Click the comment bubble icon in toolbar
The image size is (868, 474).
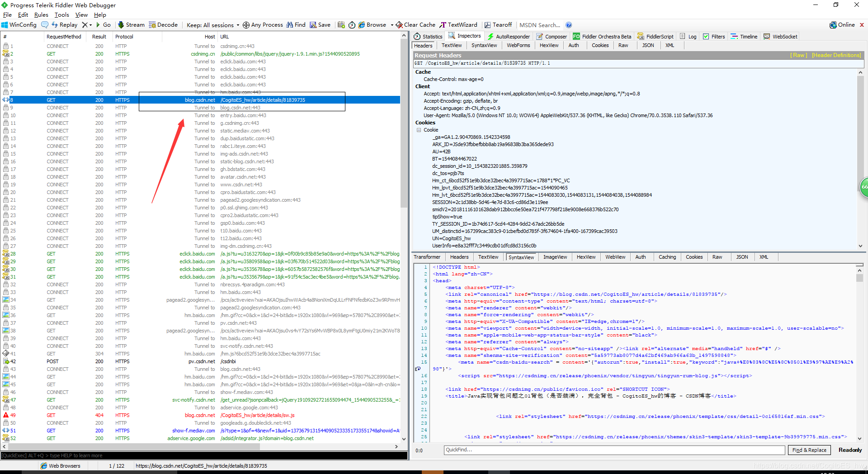click(x=45, y=25)
